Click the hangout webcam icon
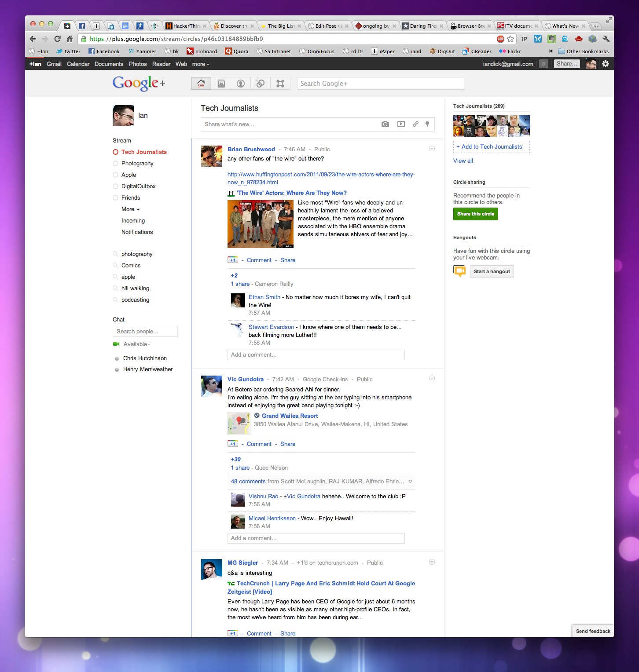The width and height of the screenshot is (639, 672). point(459,271)
